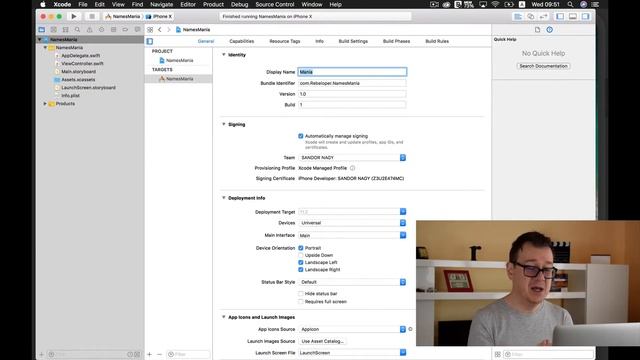Go forward with the editor right arrow

[x=169, y=30]
